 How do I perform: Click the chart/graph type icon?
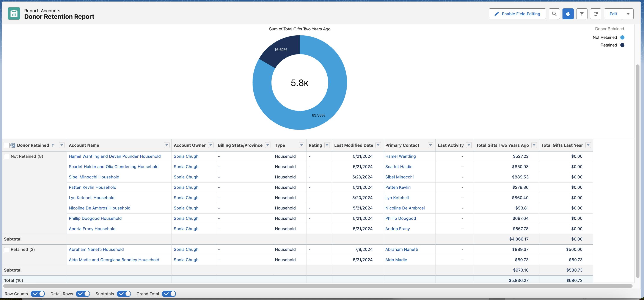[568, 14]
